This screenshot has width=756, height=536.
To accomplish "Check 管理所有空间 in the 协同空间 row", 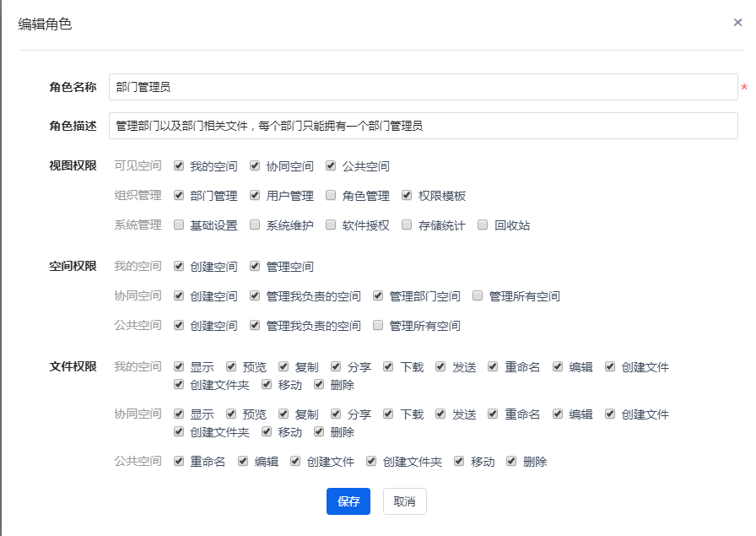I will 478,296.
